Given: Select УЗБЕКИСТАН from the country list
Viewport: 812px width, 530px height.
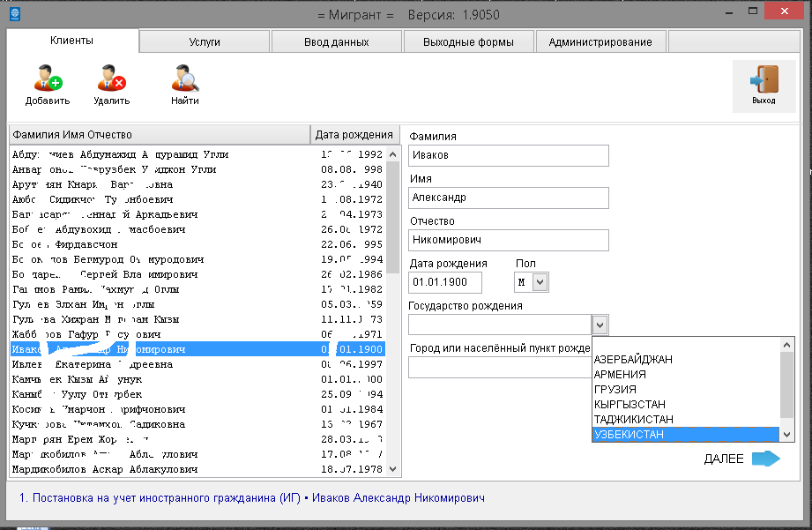Looking at the screenshot, I should coord(686,435).
